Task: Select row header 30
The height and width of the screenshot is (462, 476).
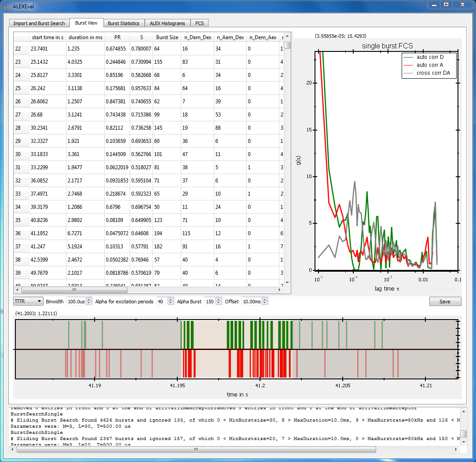Action: 21,154
